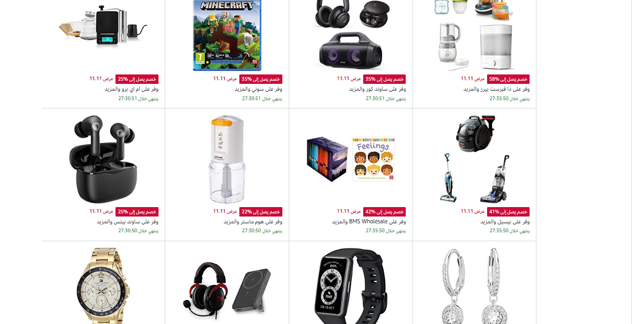The image size is (644, 324).
Task: Open the 'وفر على ساوند بيتس والمزيد' link
Action: click(128, 222)
